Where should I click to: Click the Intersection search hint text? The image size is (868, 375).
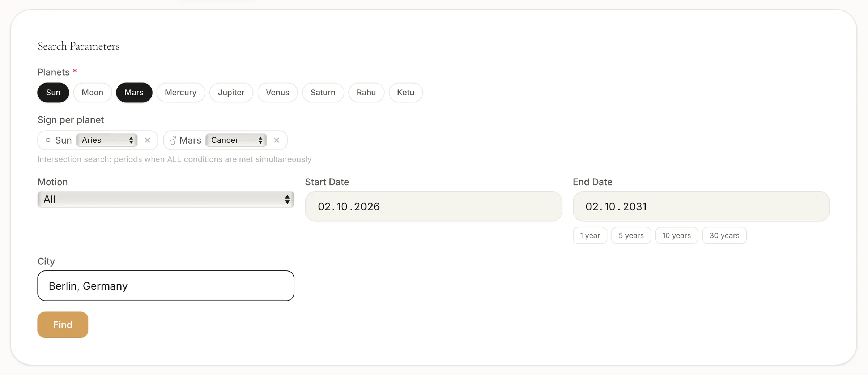point(174,159)
